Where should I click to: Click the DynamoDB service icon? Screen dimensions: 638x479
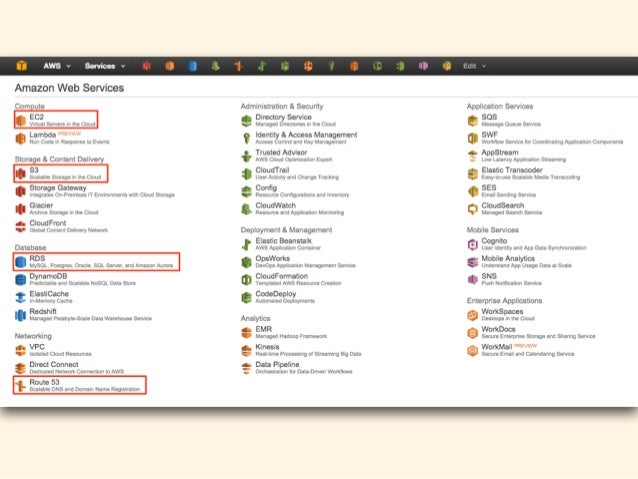21,279
